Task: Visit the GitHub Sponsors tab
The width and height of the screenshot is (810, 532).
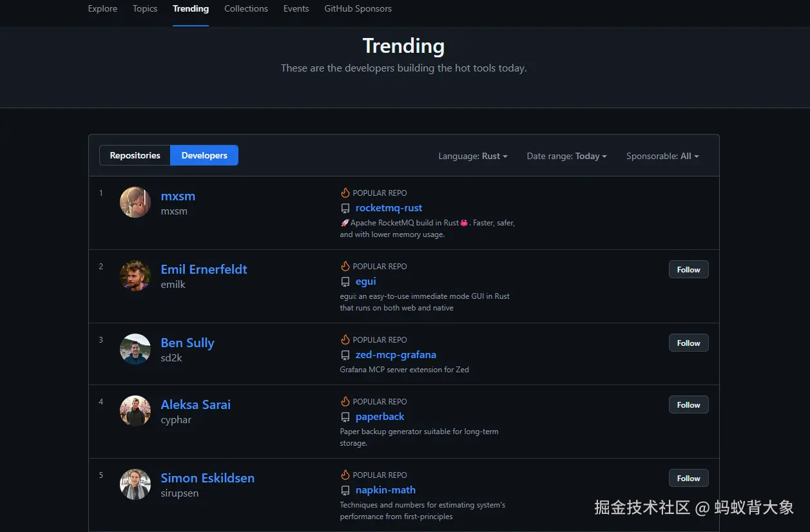Action: point(358,8)
